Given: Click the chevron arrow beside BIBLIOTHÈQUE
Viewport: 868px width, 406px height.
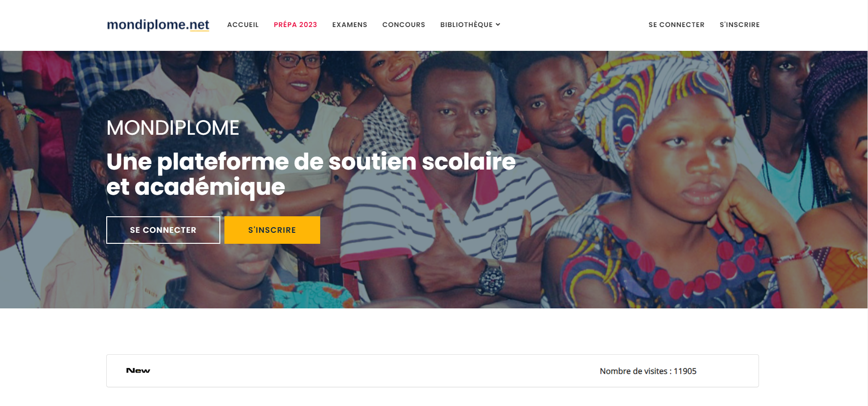Looking at the screenshot, I should tap(498, 25).
